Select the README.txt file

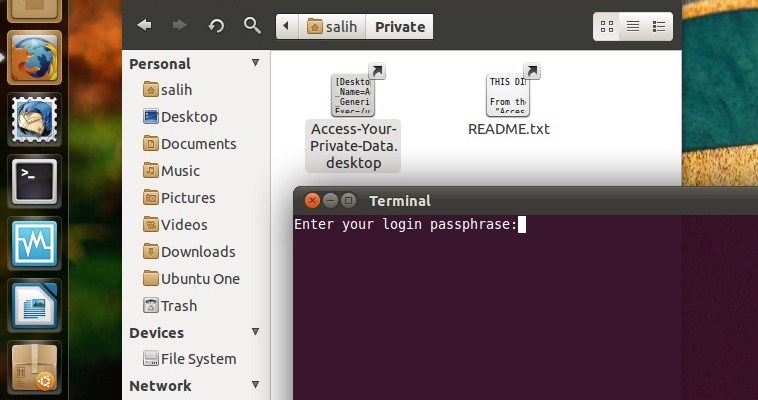pos(508,100)
